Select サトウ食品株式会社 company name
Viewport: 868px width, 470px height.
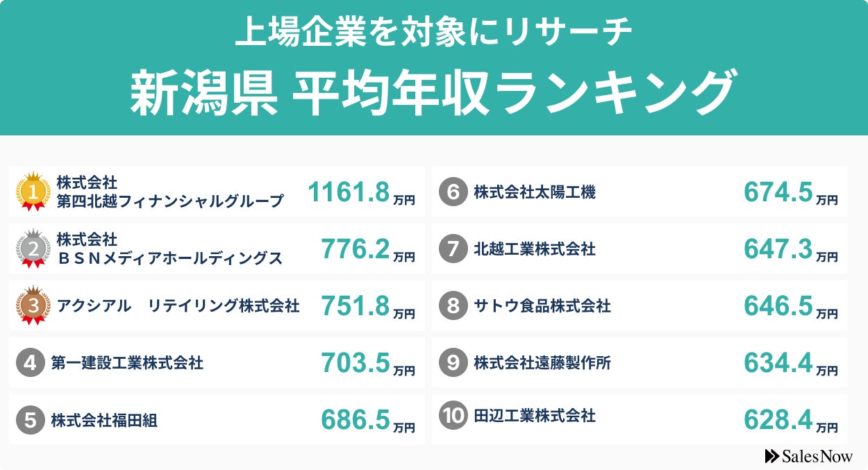coord(542,305)
